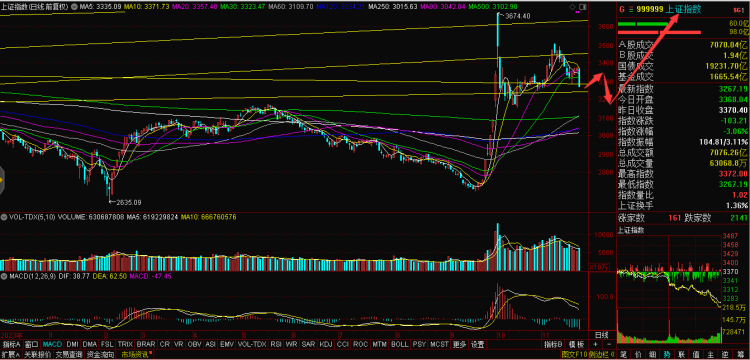
Task: Switch to 市场资讯 tab
Action: tap(134, 355)
